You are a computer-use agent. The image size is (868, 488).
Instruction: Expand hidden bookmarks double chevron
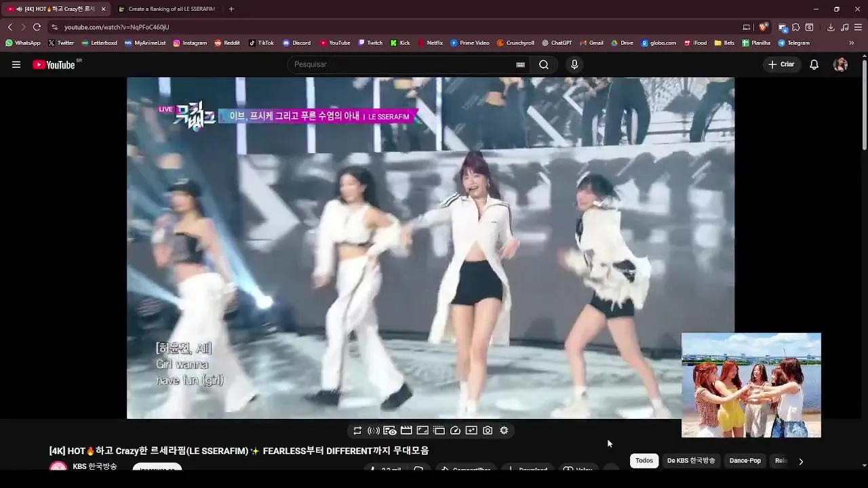852,43
